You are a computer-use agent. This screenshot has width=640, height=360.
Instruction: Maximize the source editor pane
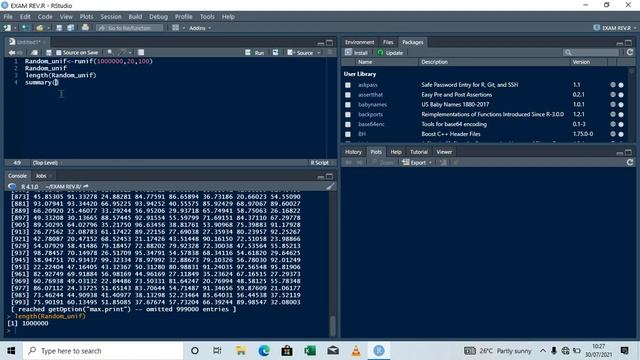tap(329, 42)
